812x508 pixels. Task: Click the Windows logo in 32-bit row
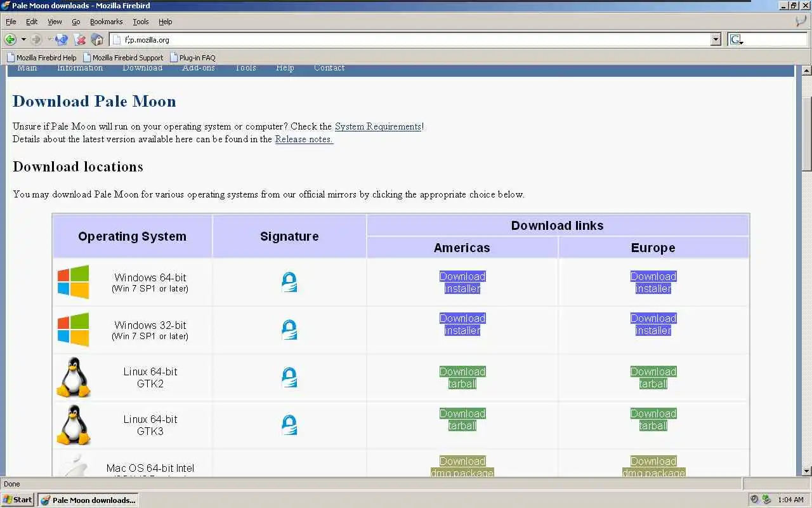74,330
